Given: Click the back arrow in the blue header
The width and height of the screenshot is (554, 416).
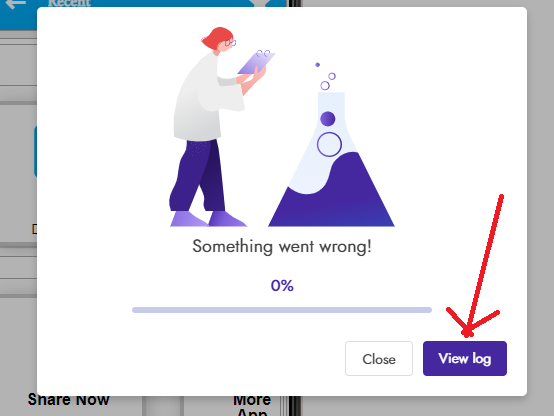Looking at the screenshot, I should (x=16, y=4).
